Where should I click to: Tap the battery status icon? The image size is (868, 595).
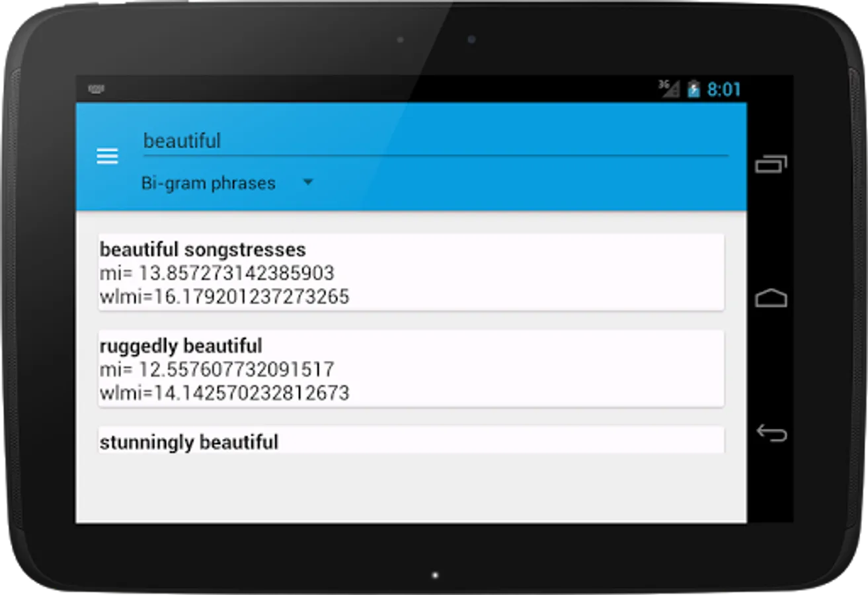pyautogui.click(x=693, y=89)
